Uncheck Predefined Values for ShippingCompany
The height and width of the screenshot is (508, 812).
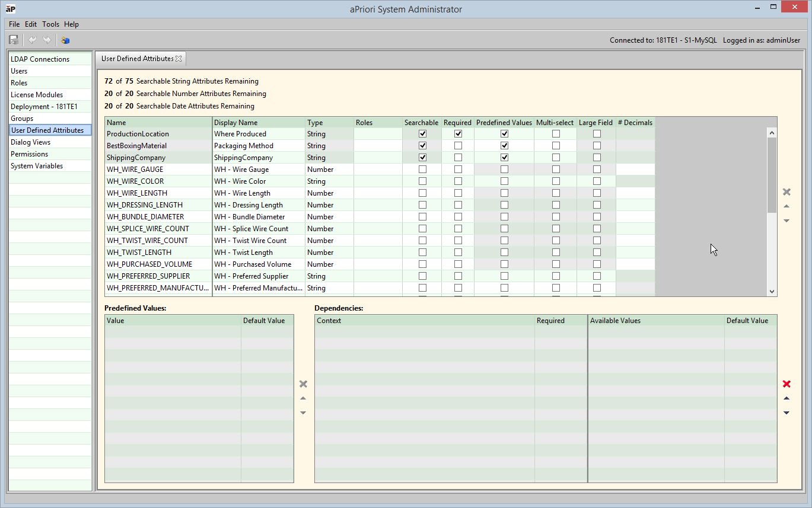pos(504,158)
